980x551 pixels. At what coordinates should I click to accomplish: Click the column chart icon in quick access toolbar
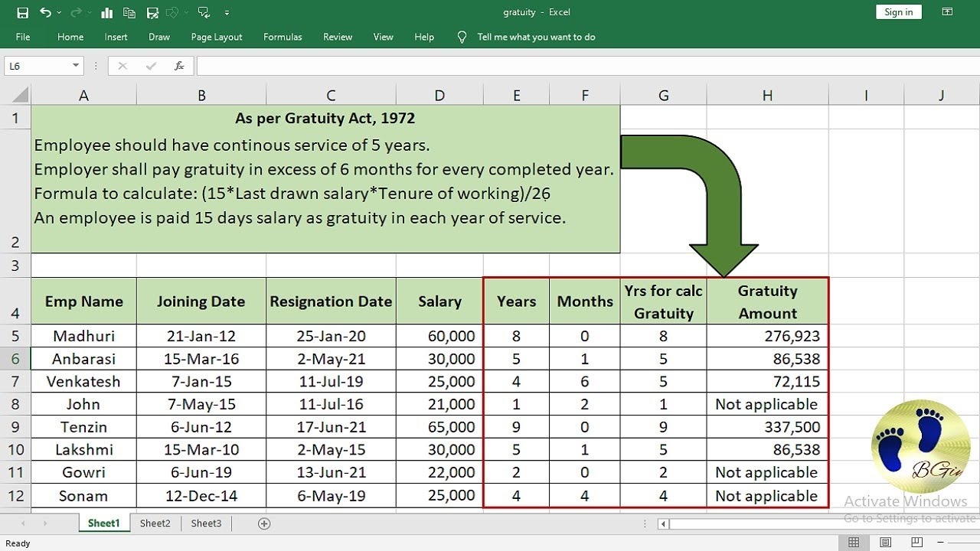click(x=107, y=13)
